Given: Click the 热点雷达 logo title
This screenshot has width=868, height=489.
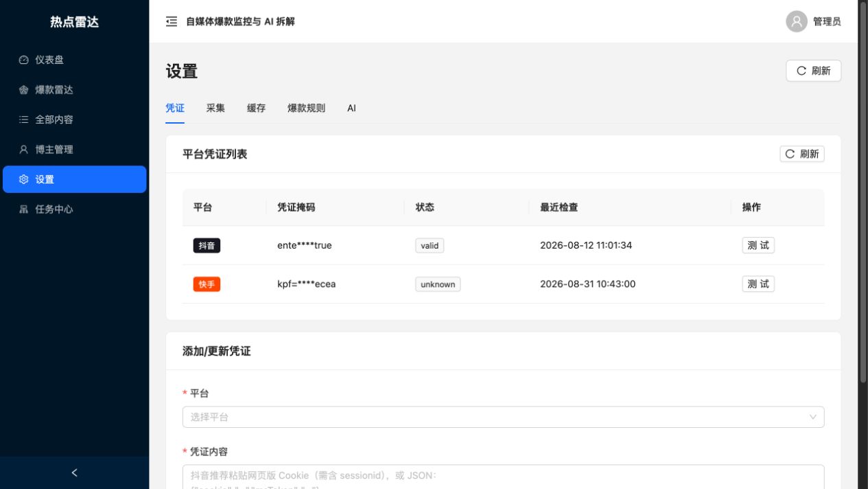Looking at the screenshot, I should point(74,22).
